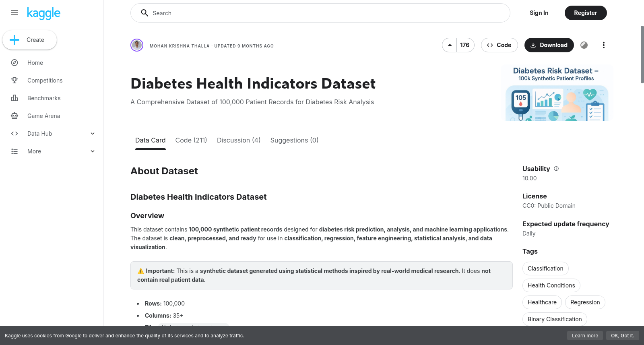Screen dimensions: 644x345
Task: Toggle the half-circle theme icon
Action: [x=584, y=45]
